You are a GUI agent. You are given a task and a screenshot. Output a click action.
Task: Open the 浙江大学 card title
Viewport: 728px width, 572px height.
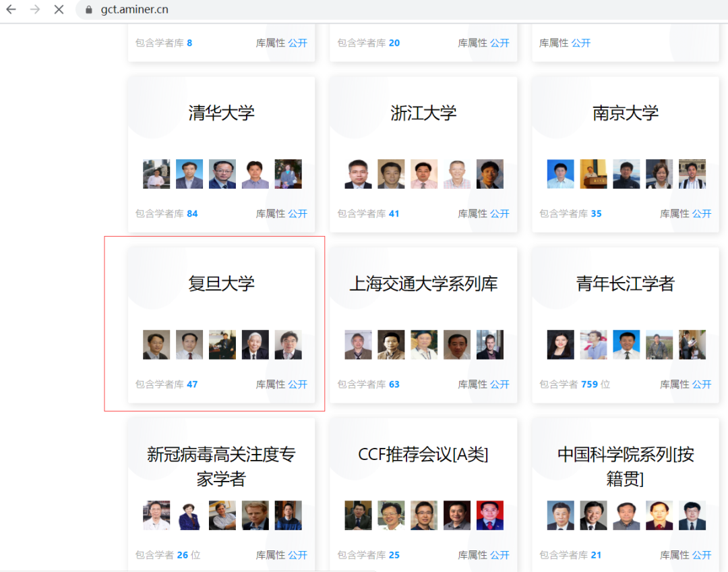423,113
